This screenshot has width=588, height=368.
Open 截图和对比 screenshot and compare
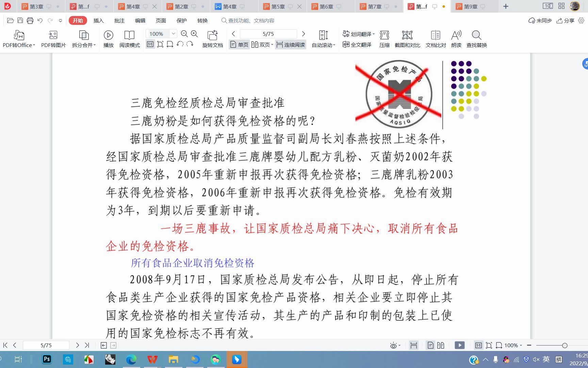pos(407,39)
